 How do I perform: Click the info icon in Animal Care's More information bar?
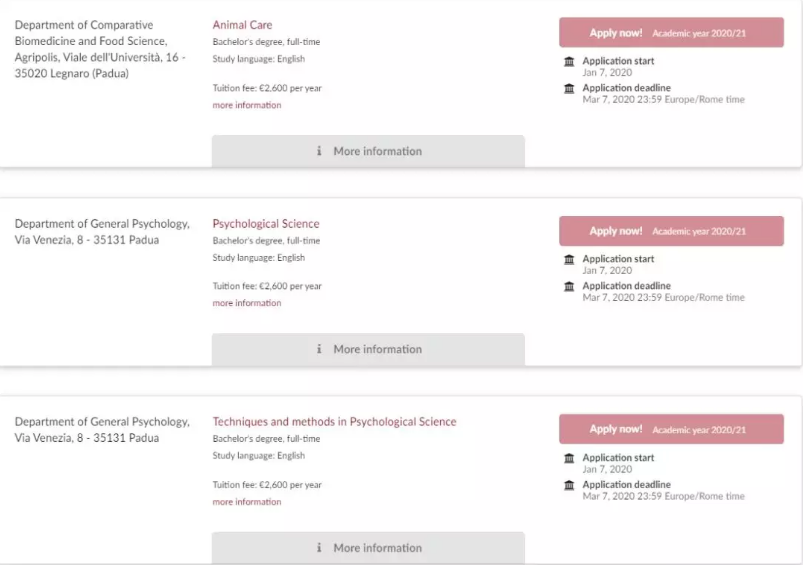[319, 151]
